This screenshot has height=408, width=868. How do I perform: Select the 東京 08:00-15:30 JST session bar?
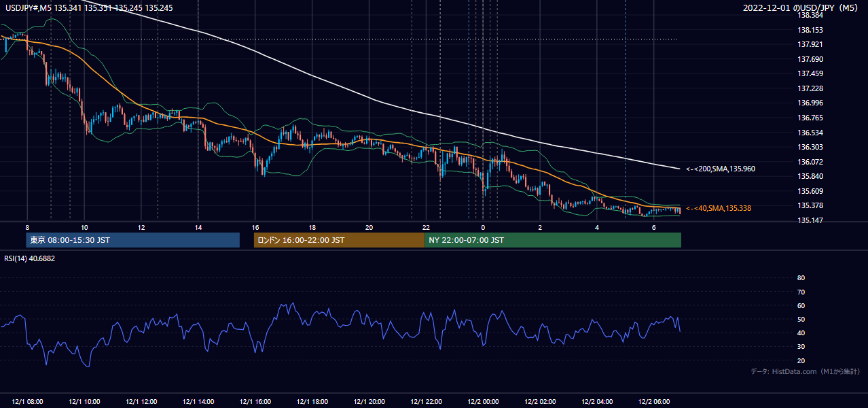point(132,240)
